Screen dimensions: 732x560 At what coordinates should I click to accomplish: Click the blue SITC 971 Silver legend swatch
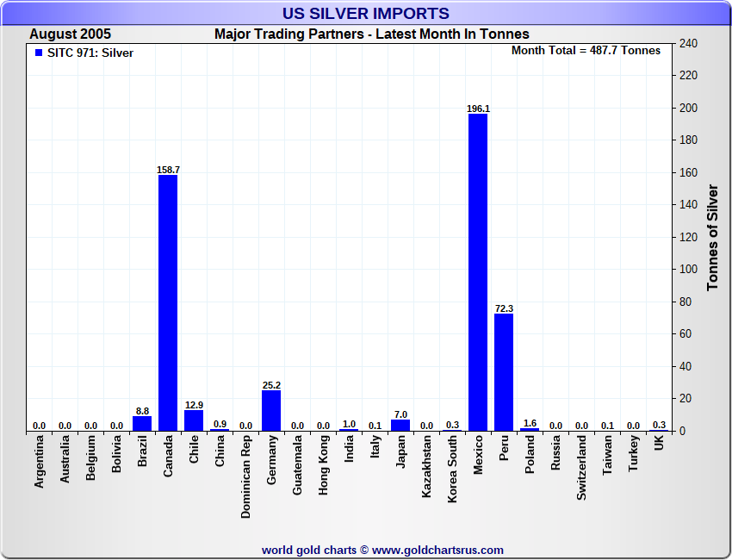[39, 53]
